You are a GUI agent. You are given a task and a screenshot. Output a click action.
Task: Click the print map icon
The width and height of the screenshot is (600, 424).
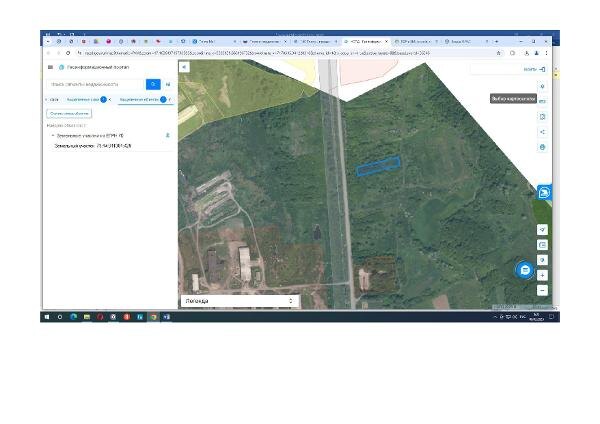click(x=542, y=147)
